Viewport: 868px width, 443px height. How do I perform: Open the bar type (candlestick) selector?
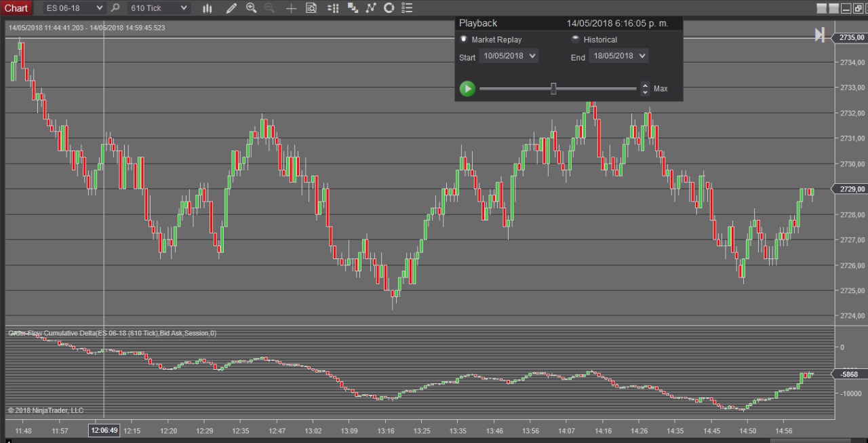pos(208,8)
